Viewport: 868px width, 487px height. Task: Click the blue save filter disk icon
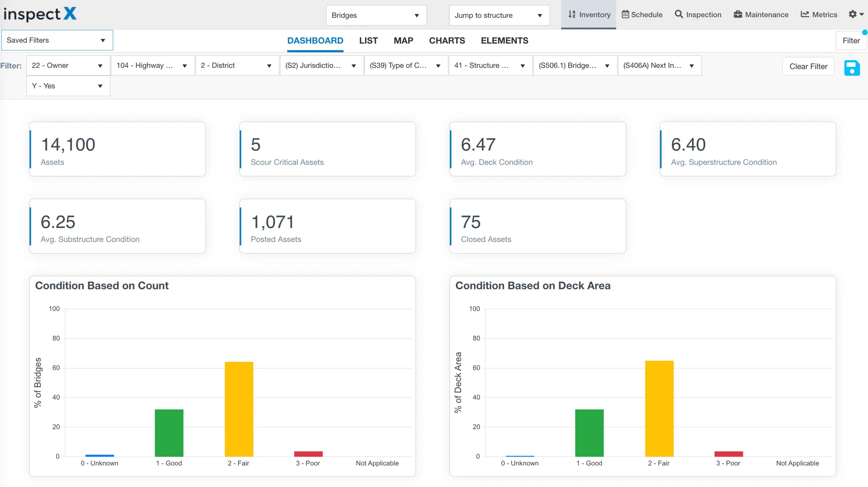[851, 68]
